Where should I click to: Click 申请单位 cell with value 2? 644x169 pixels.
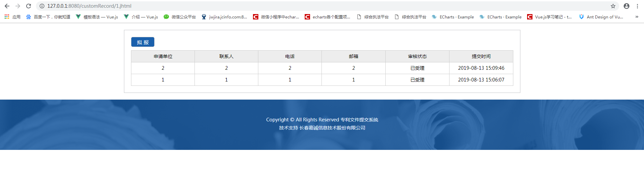(x=163, y=68)
